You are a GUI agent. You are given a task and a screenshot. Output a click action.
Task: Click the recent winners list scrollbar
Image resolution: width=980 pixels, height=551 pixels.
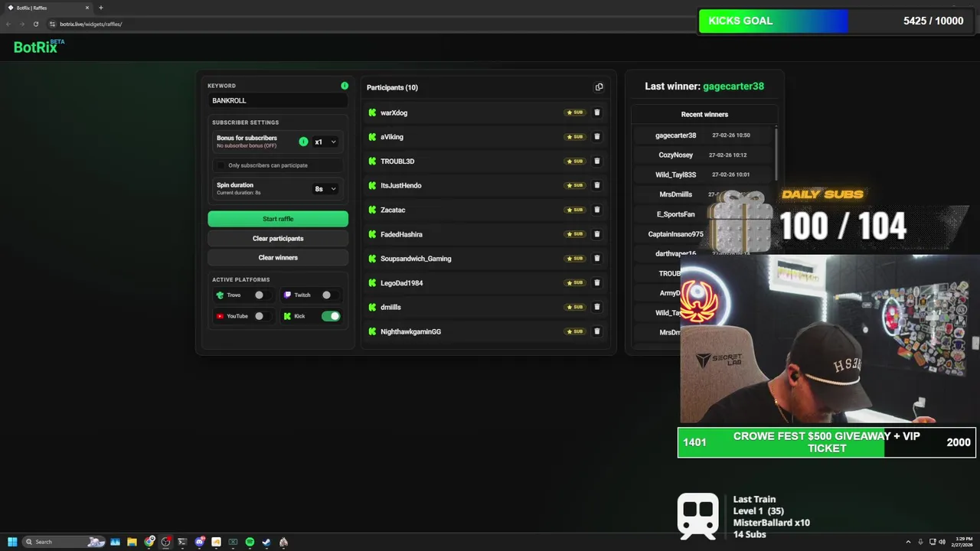point(776,153)
